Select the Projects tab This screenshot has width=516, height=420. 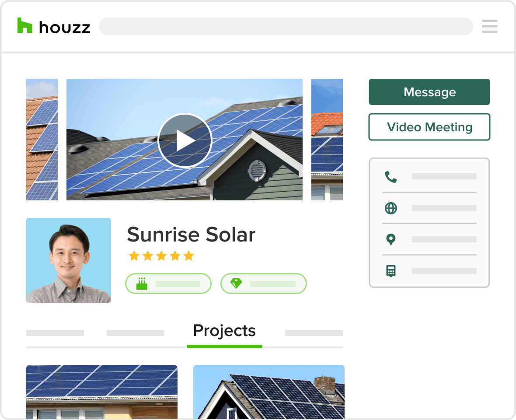[x=224, y=330]
